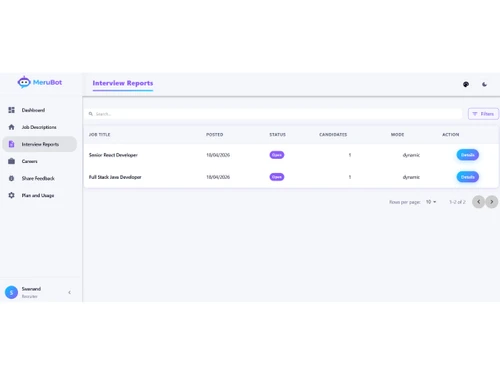Screen dimensions: 500x375
Task: Click the Senior React Developer job title
Action: 113,155
